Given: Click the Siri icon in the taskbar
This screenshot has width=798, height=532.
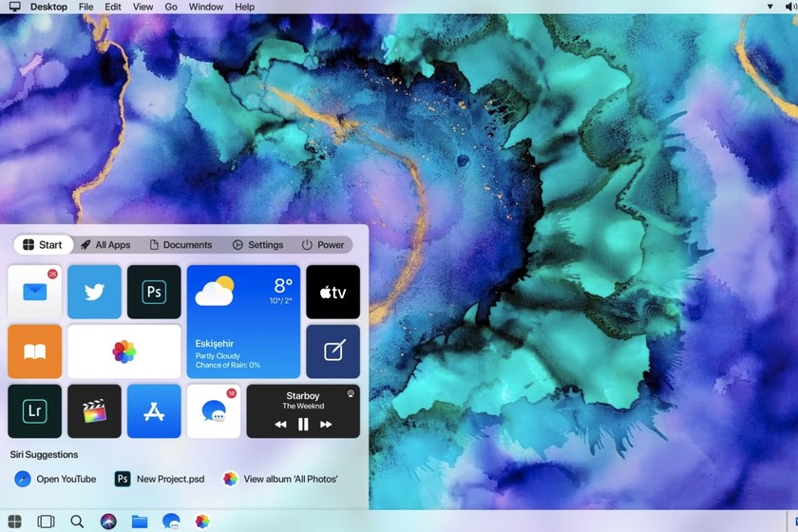Looking at the screenshot, I should [108, 521].
